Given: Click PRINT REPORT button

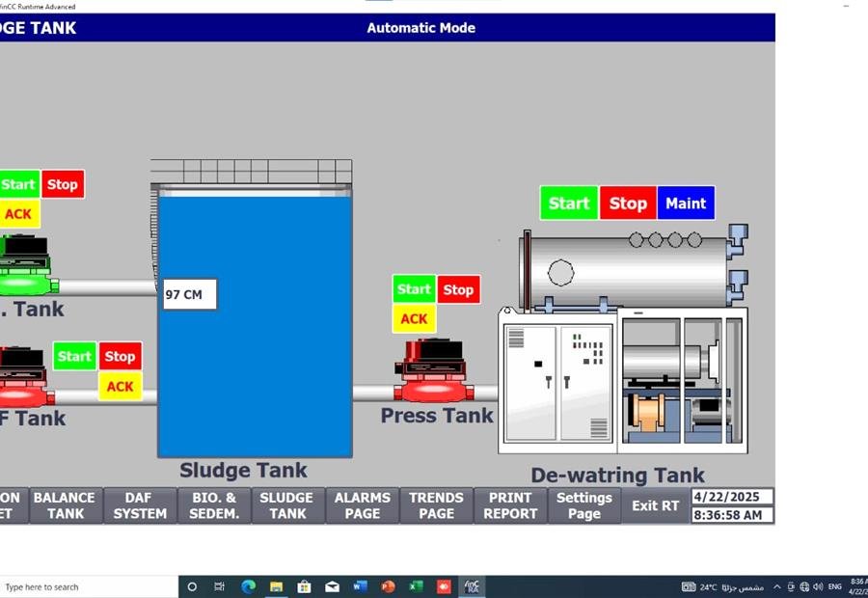Looking at the screenshot, I should pyautogui.click(x=510, y=505).
